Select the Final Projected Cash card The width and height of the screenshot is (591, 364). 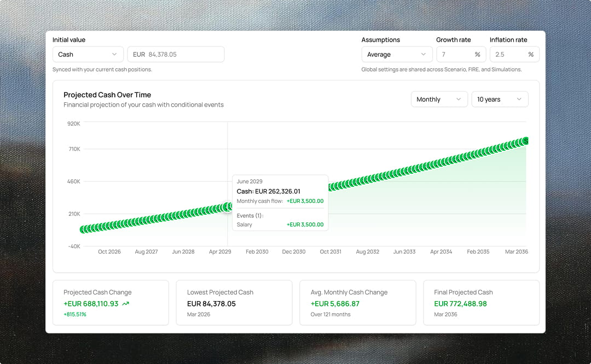(x=481, y=303)
